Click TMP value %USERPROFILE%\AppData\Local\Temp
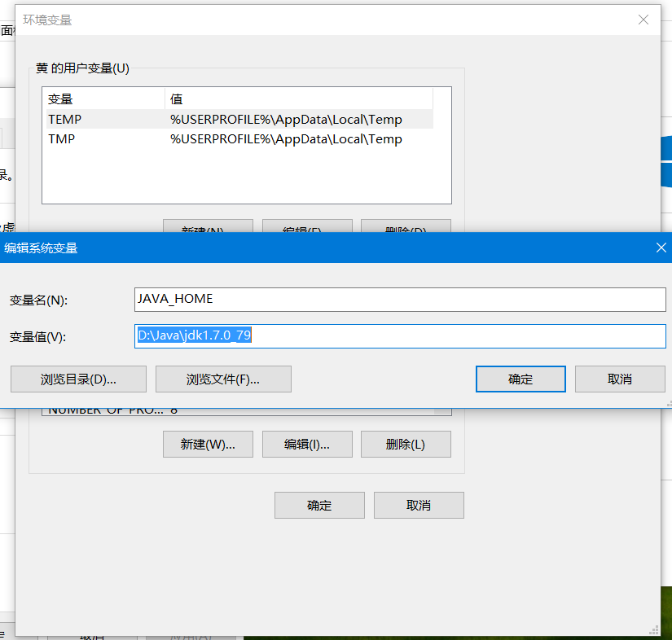The image size is (672, 640). click(x=286, y=139)
